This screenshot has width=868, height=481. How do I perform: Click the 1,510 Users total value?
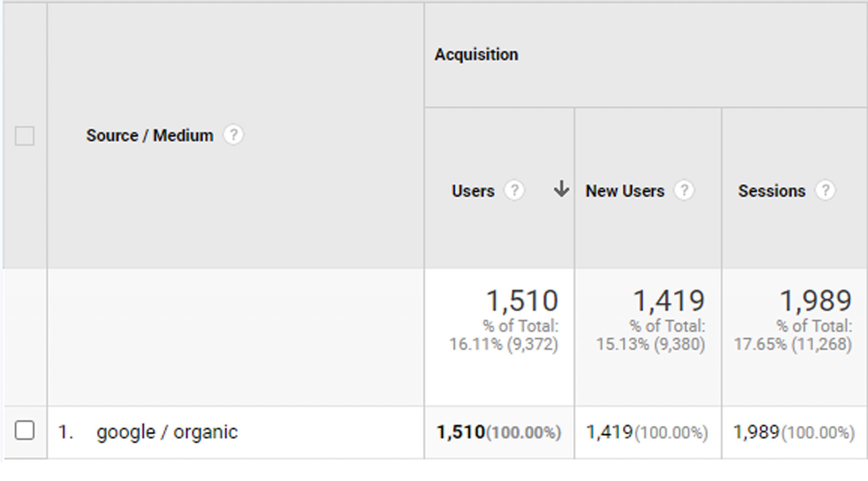pyautogui.click(x=522, y=301)
